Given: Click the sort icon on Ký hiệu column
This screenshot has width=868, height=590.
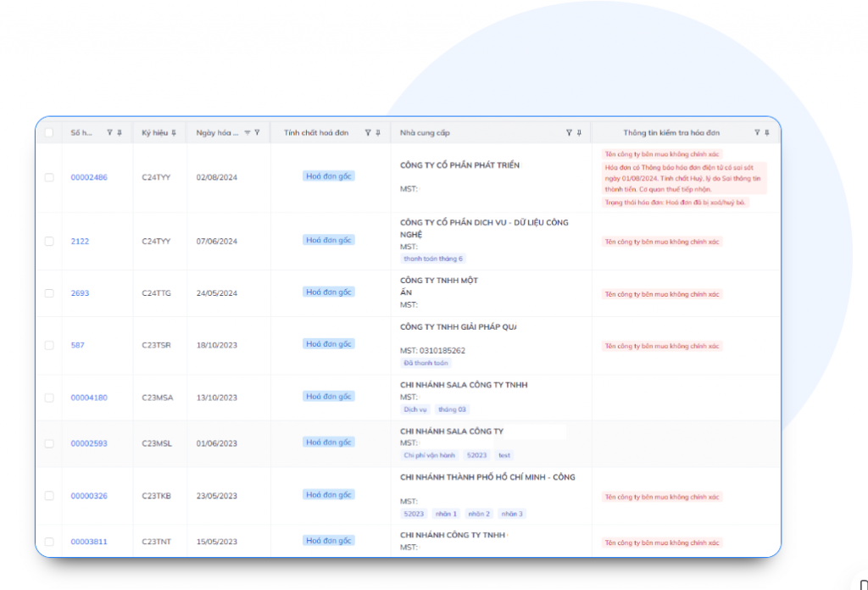Looking at the screenshot, I should point(174,132).
